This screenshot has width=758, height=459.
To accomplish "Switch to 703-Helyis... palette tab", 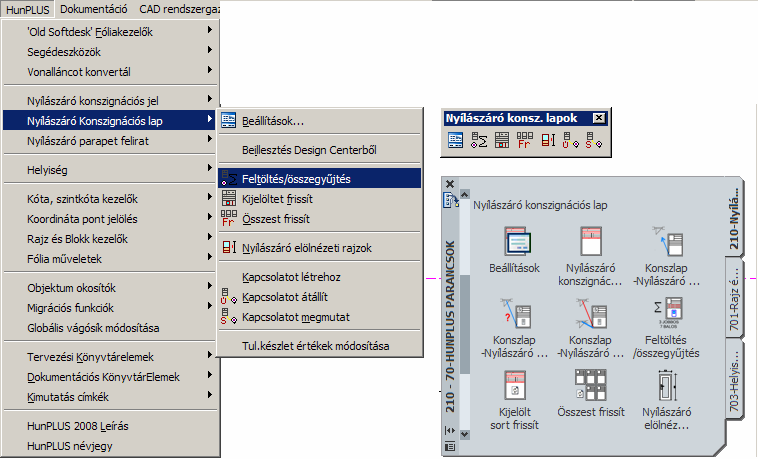I will coord(734,378).
